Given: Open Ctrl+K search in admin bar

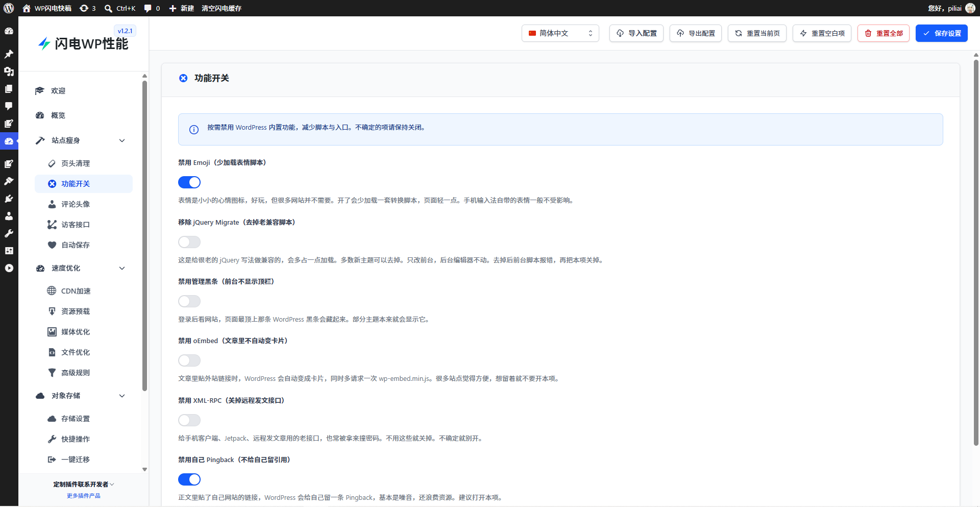Looking at the screenshot, I should click(120, 8).
